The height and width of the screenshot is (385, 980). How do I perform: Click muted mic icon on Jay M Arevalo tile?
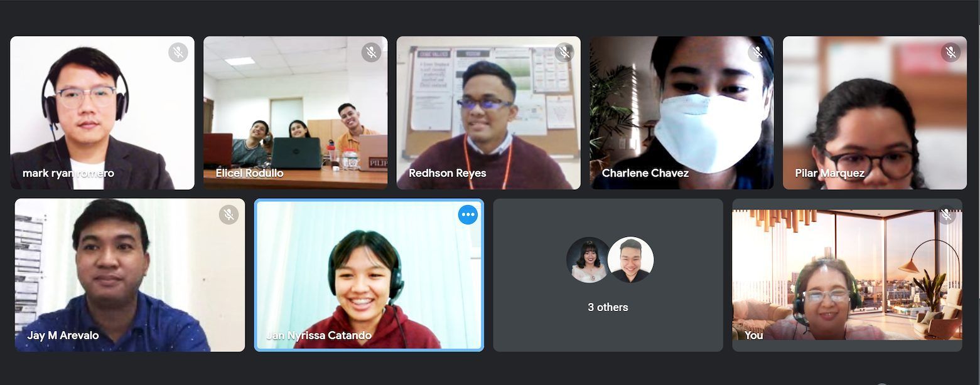[x=229, y=215]
